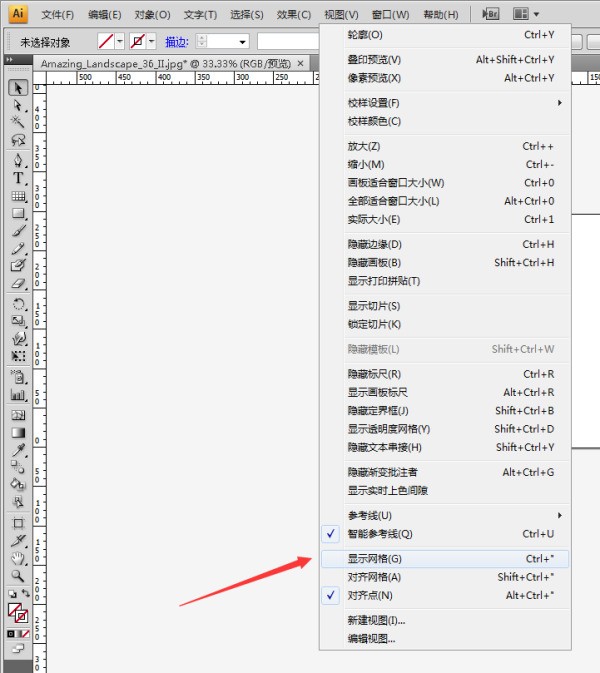600x673 pixels.
Task: Enable 显示网格(G) show grid
Action: click(445, 558)
